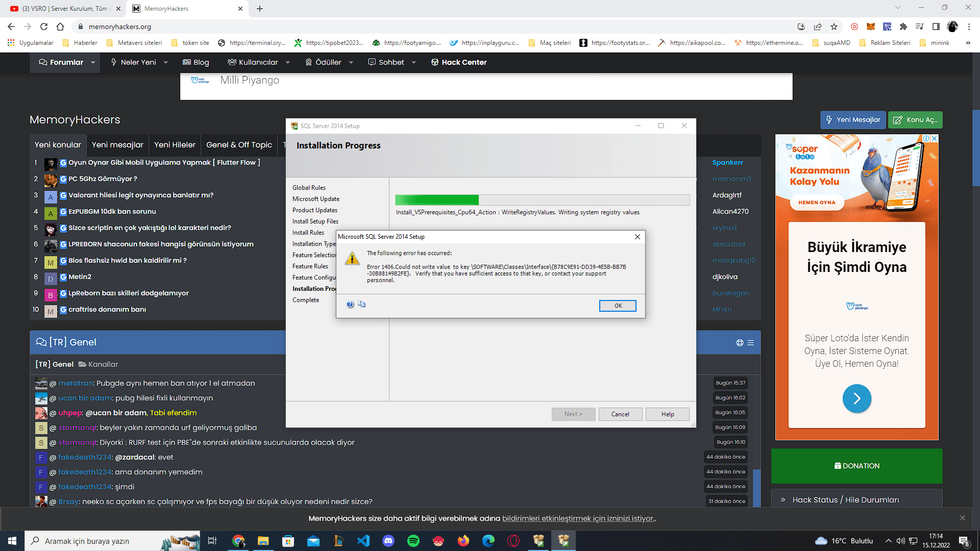Open the suqaAMD bookmarks folder
Screen dimensions: 980x551
[831, 43]
